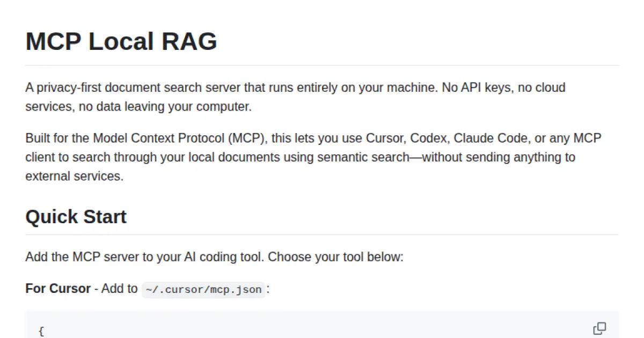
Task: Click the word 'Codex' in the description
Action: coord(428,138)
